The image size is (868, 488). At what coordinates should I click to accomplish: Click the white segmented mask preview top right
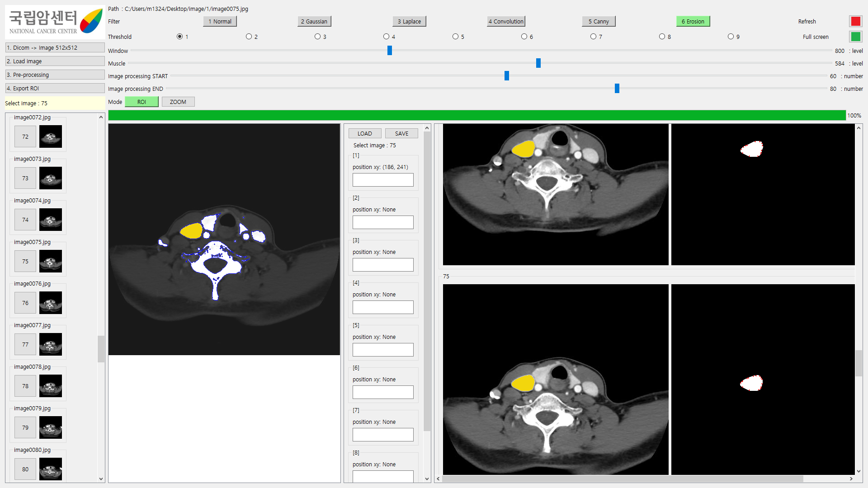(x=752, y=149)
